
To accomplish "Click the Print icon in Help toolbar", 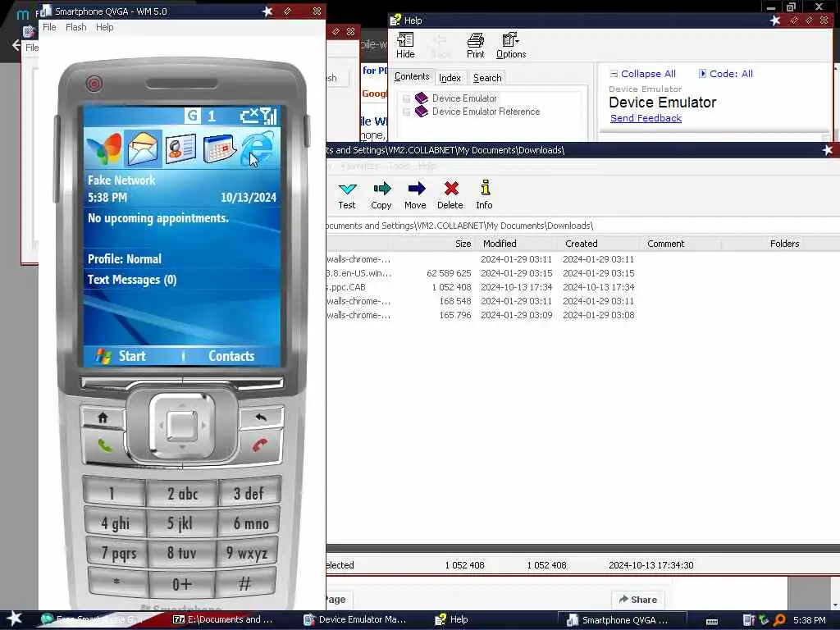I will 475,46.
